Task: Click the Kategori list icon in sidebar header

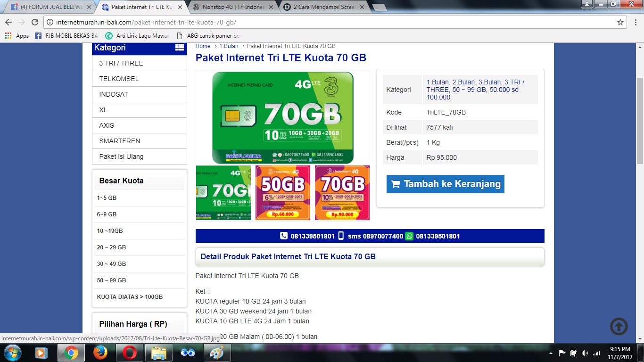Action: [180, 47]
